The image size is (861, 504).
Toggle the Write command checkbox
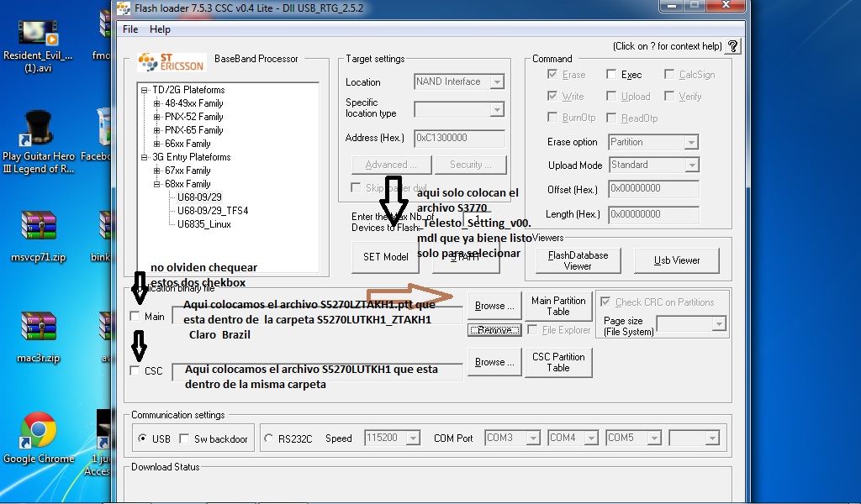point(552,96)
